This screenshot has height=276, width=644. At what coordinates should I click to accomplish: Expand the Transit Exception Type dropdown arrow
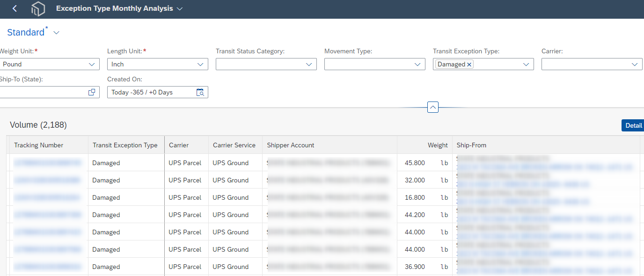point(526,65)
